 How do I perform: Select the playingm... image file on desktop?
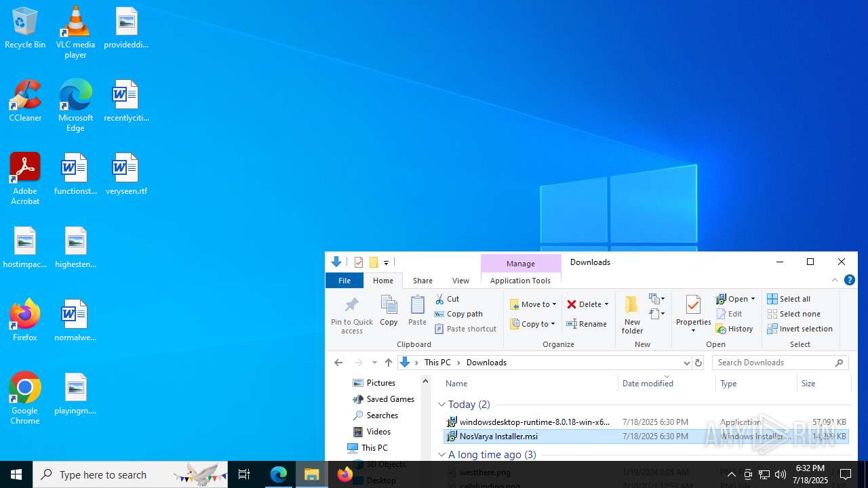(x=75, y=394)
